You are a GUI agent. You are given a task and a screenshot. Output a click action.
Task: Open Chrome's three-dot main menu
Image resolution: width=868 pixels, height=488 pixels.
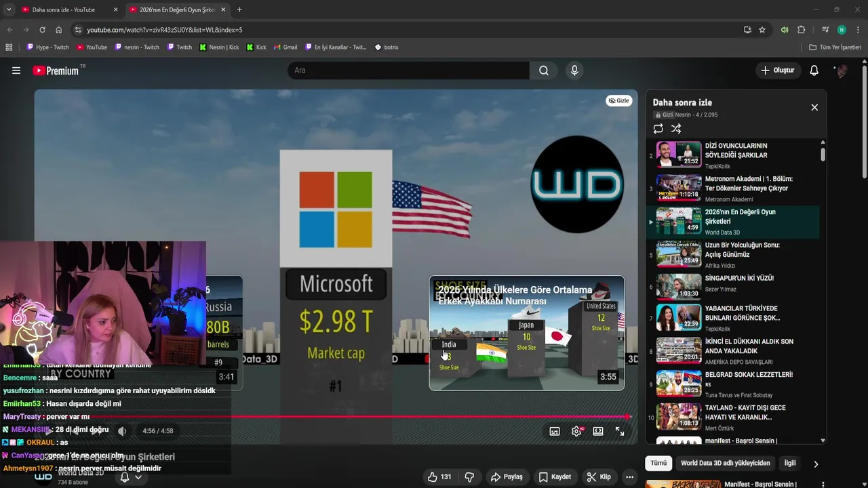point(859,30)
